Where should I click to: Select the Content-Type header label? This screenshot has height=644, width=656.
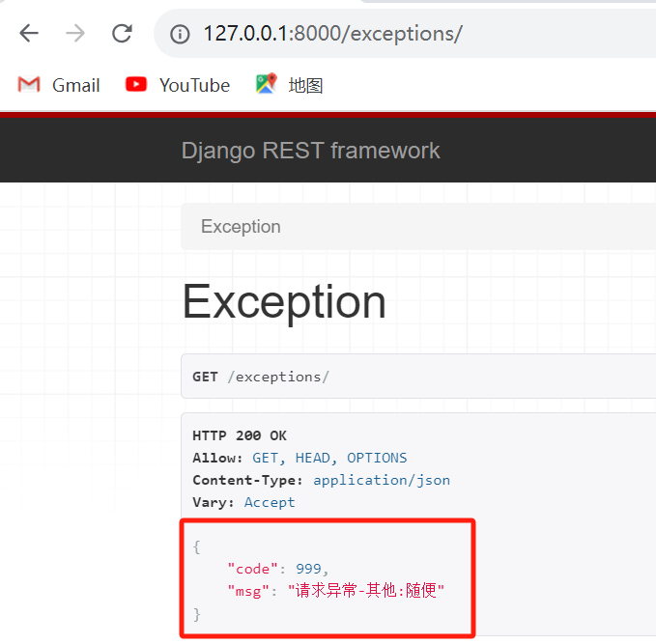click(247, 480)
